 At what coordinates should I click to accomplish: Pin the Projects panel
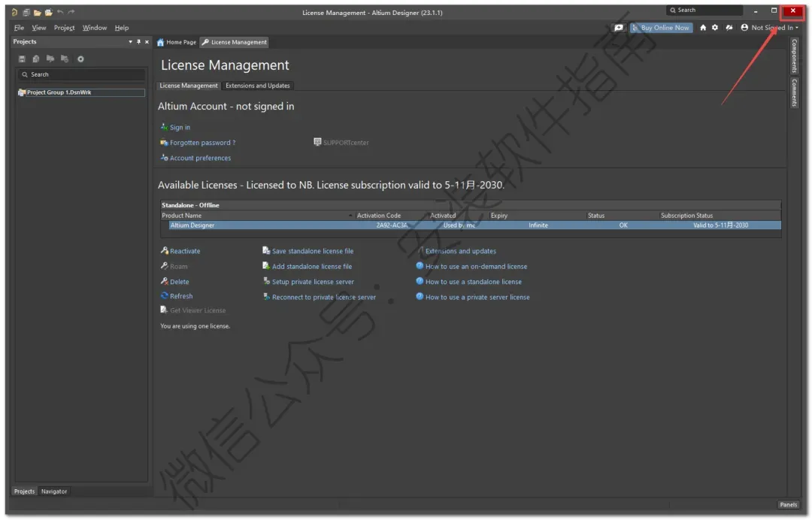139,42
